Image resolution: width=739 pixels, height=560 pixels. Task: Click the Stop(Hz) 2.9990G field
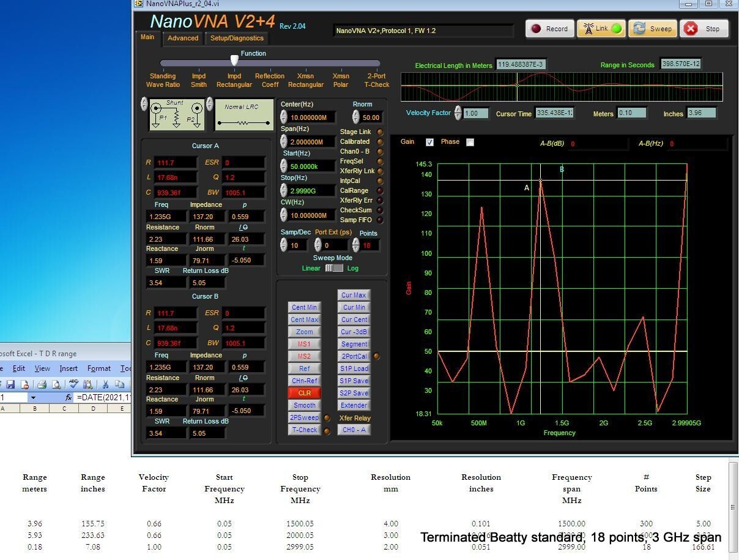pos(312,191)
